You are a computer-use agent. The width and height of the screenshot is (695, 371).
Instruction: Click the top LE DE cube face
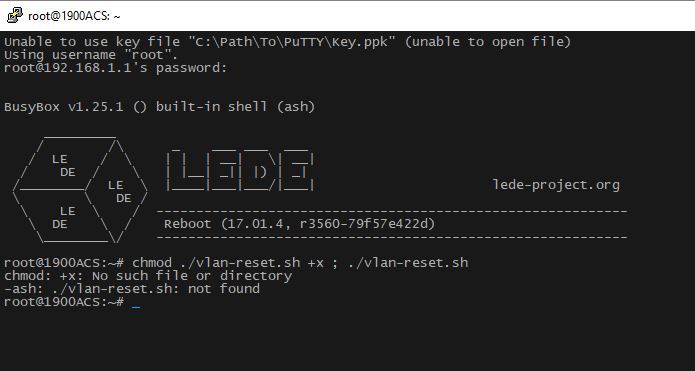[x=64, y=165]
